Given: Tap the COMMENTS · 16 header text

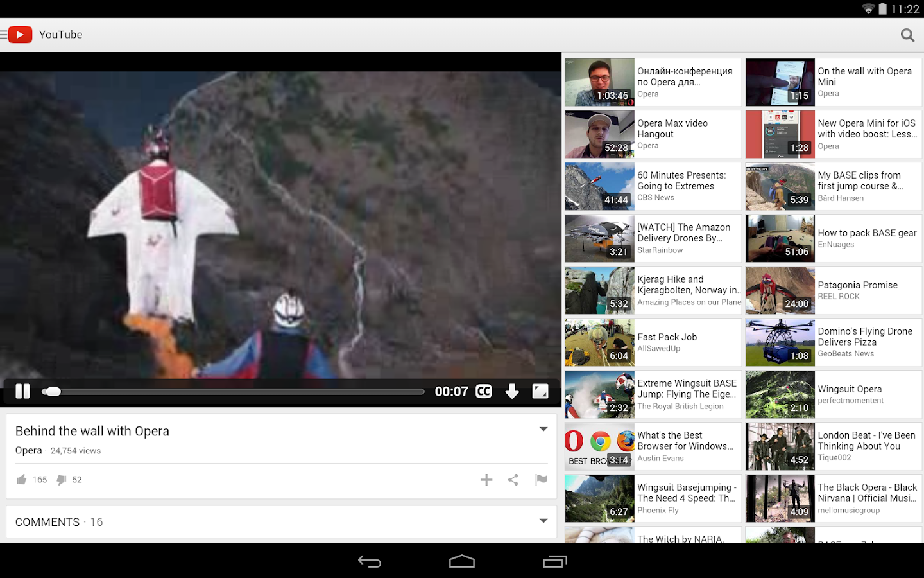Looking at the screenshot, I should coord(59,522).
